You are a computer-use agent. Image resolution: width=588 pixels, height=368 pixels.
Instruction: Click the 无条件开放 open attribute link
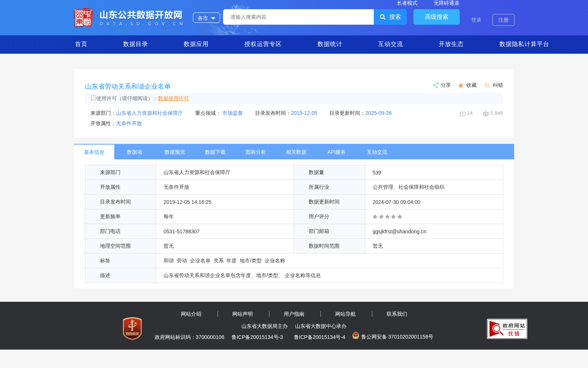[129, 123]
